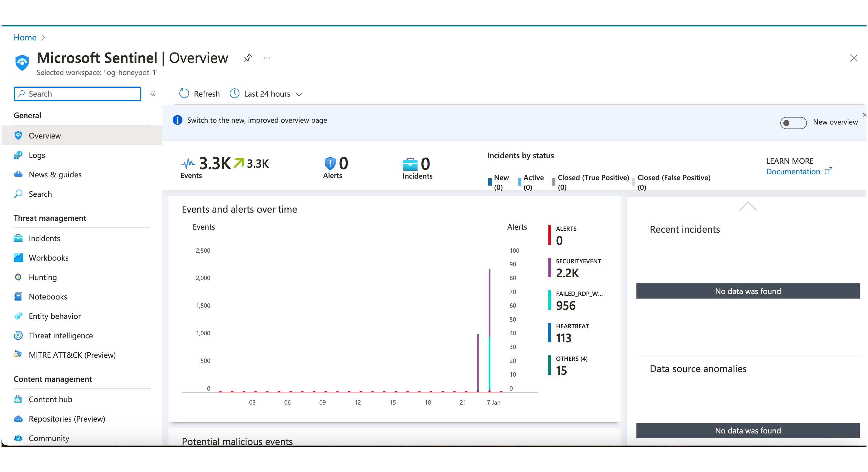The height and width of the screenshot is (472, 868).
Task: Open the Documentation link
Action: click(x=793, y=172)
